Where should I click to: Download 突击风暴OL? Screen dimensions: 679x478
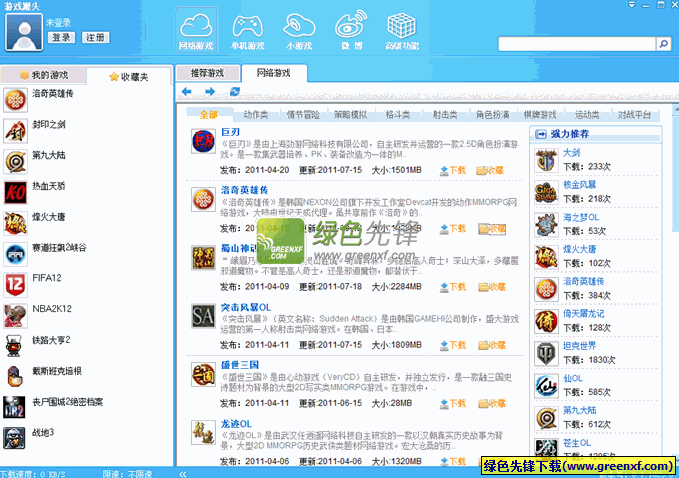click(453, 346)
